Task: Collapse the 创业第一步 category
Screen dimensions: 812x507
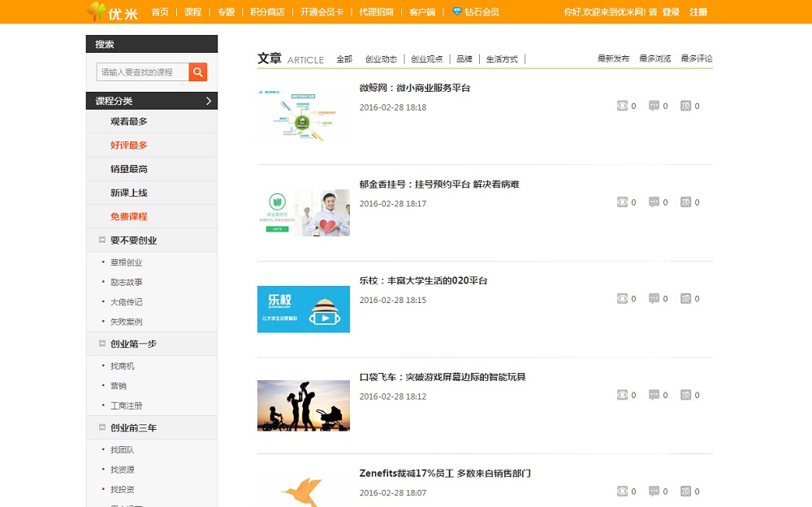Action: [102, 344]
